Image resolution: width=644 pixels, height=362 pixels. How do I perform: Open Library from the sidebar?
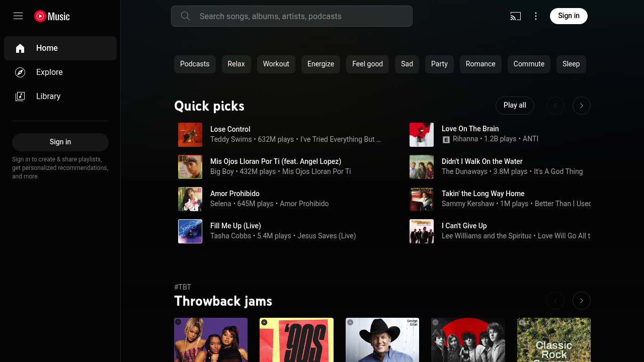(48, 97)
